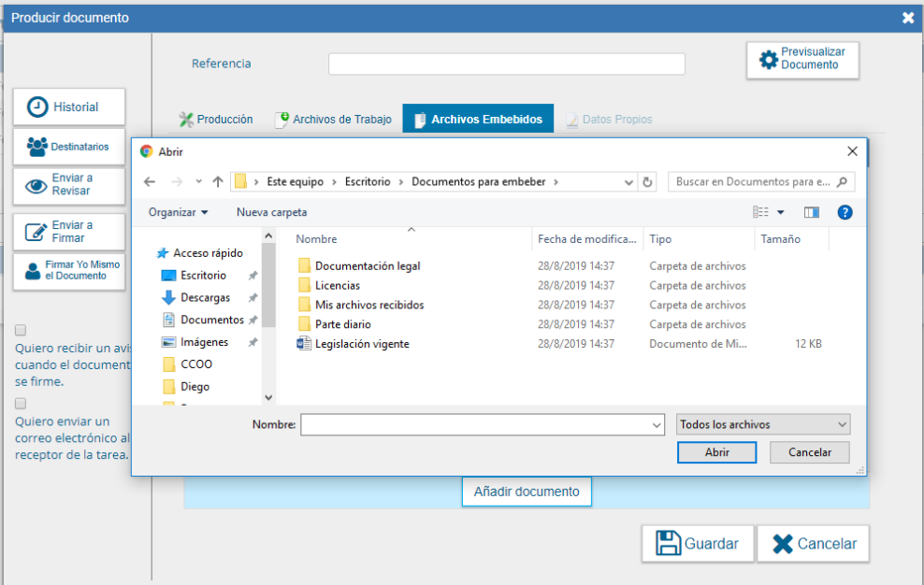Open Todos los archivos file type dropdown
This screenshot has height=585, width=924.
[763, 424]
